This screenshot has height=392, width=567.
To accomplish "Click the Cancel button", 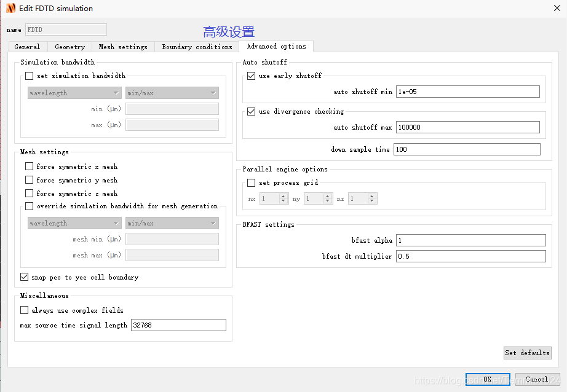I will [537, 379].
